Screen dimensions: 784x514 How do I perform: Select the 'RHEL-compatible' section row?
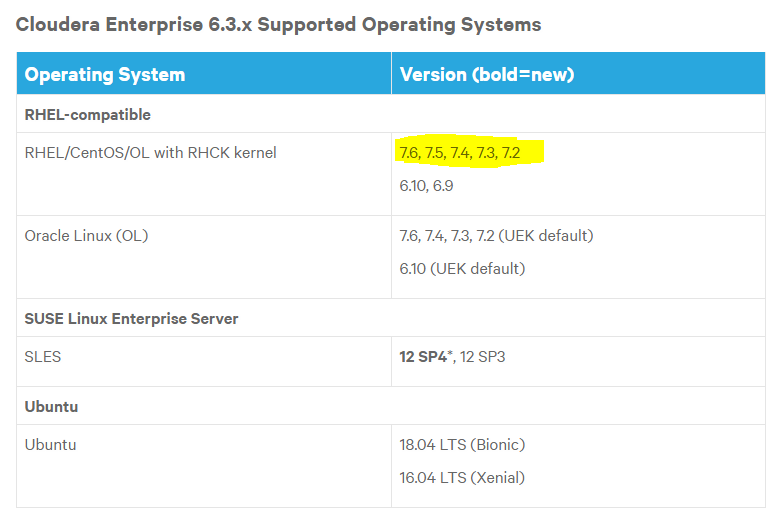pyautogui.click(x=391, y=114)
